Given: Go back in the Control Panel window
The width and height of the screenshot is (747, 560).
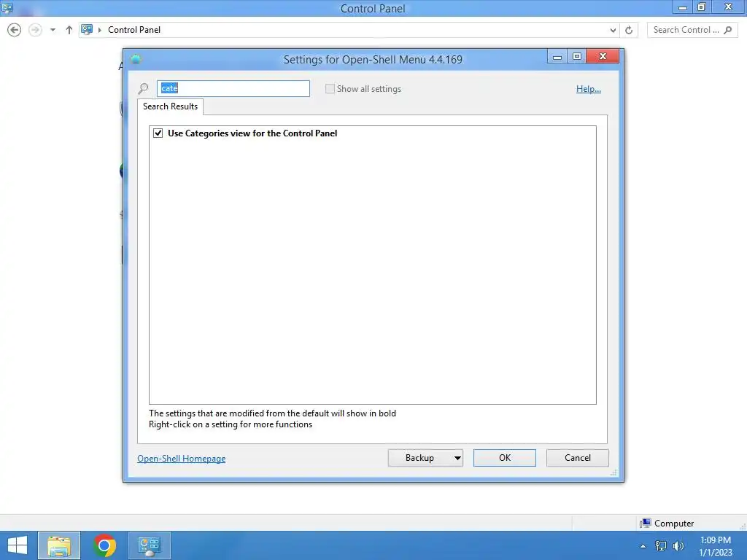Looking at the screenshot, I should point(15,30).
